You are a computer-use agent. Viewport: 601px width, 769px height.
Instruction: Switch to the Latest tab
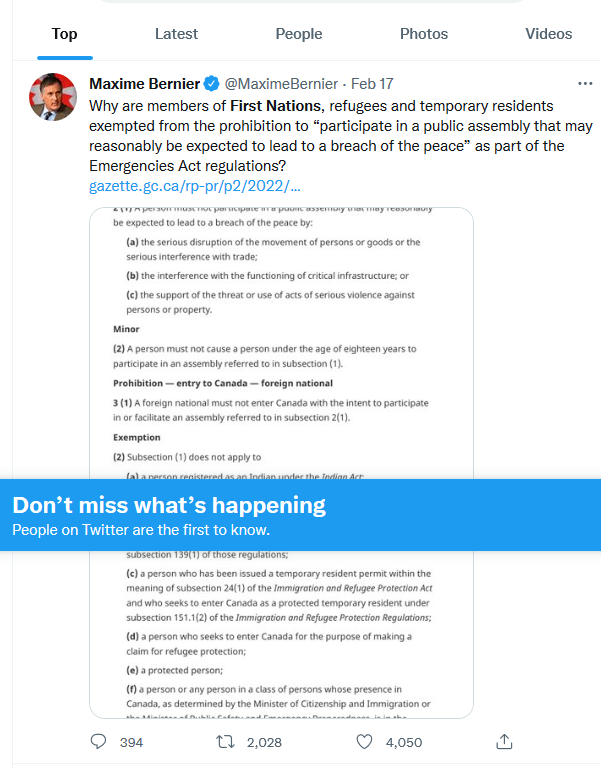[x=176, y=34]
